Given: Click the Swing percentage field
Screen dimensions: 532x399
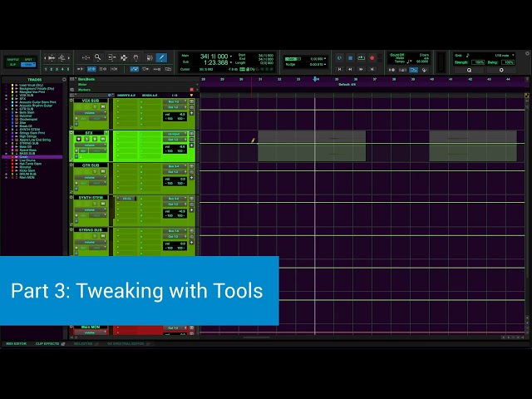Looking at the screenshot, I should [508, 62].
